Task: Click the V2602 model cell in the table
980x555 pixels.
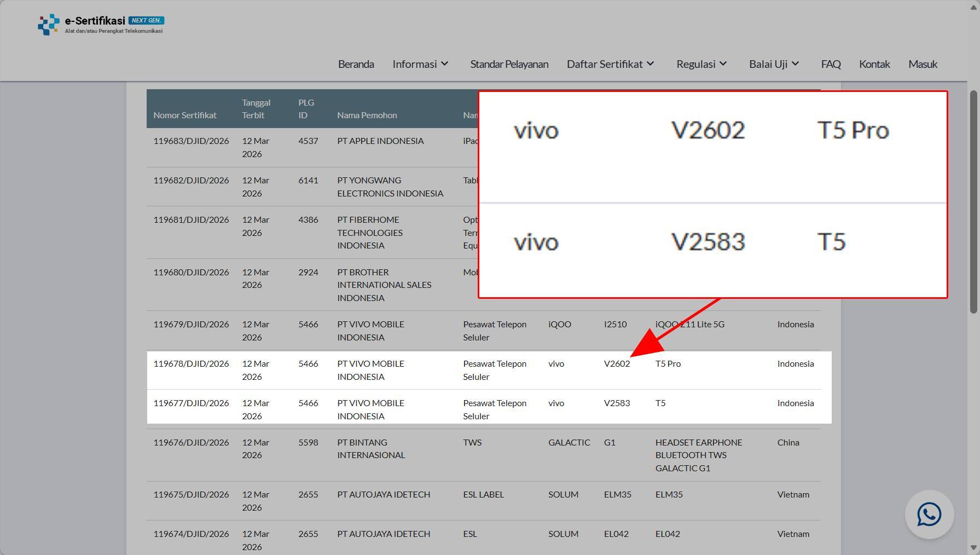Action: pos(617,363)
